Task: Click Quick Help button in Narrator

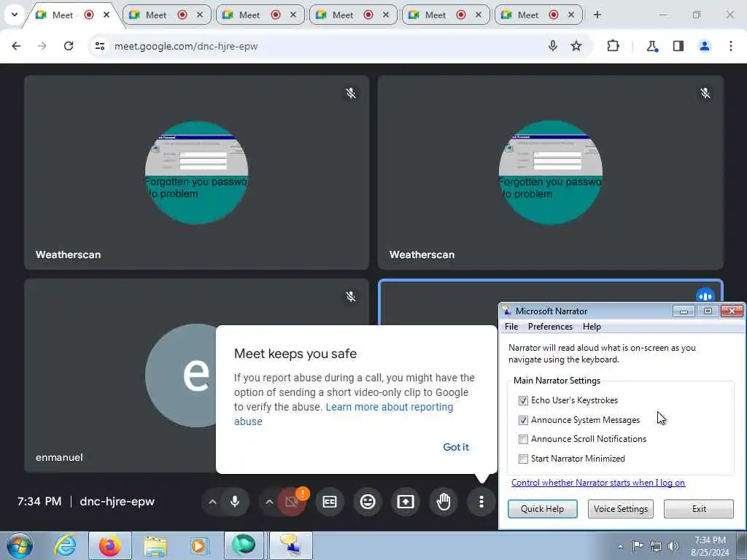Action: 542,508
